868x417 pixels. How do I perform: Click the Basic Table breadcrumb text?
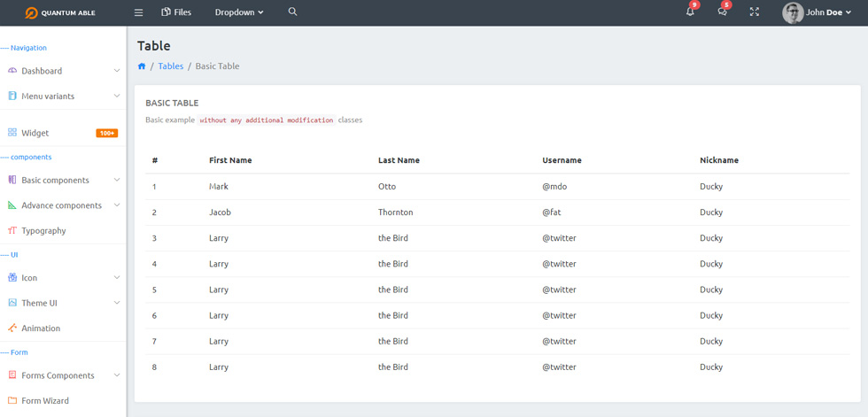coord(217,66)
